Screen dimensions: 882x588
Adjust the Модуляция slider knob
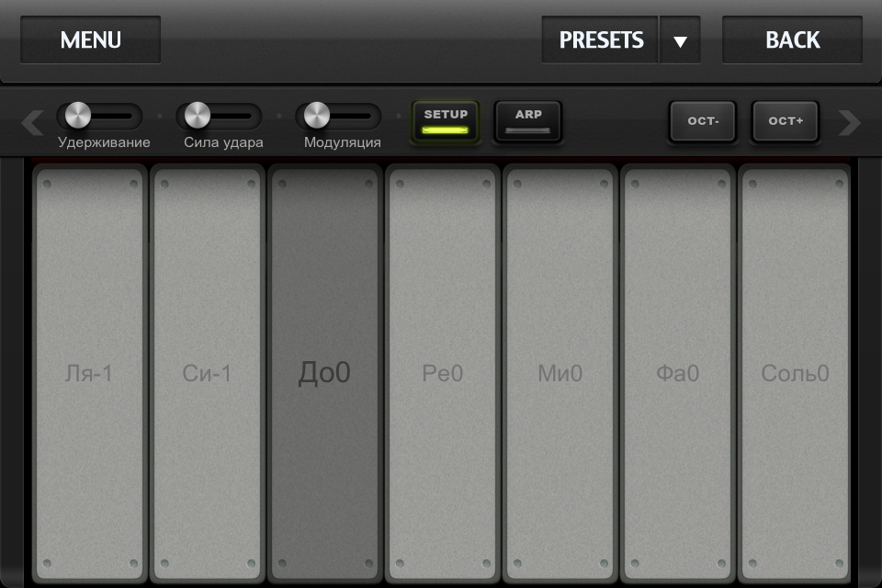pyautogui.click(x=317, y=116)
